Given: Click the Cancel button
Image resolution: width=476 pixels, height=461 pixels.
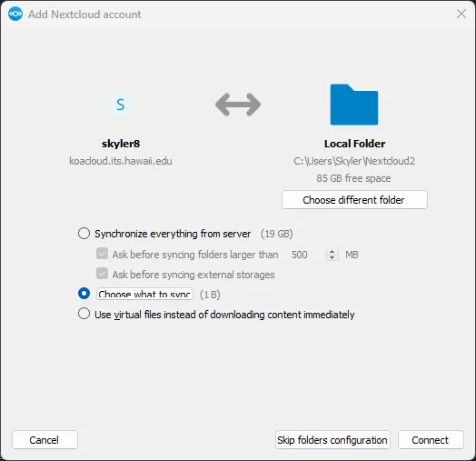Looking at the screenshot, I should point(45,440).
